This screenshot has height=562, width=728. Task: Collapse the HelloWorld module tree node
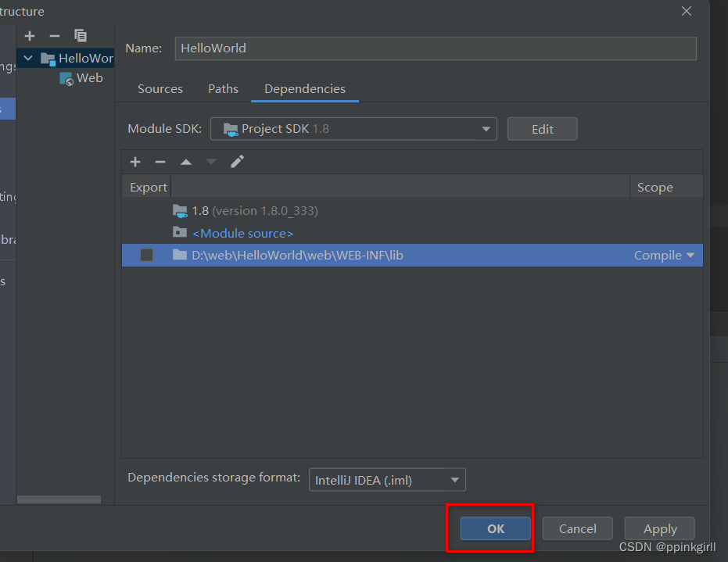(28, 58)
